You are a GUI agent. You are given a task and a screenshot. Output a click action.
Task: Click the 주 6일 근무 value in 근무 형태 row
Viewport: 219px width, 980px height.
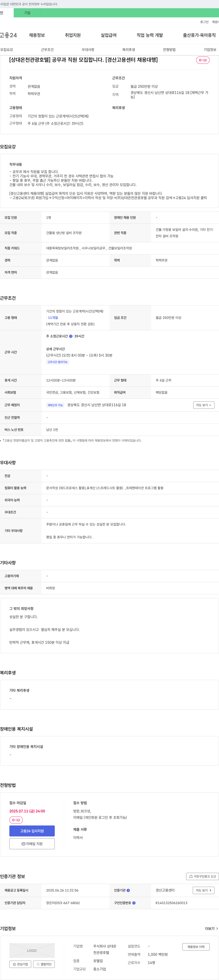tap(164, 380)
